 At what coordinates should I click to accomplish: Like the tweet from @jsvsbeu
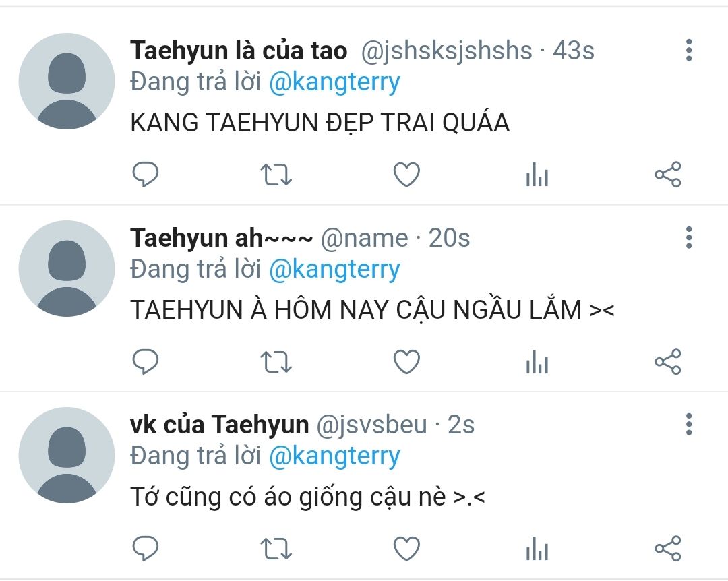tap(406, 549)
